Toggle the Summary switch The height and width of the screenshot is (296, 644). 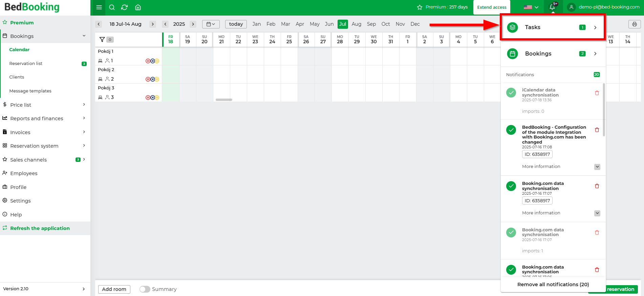click(145, 289)
